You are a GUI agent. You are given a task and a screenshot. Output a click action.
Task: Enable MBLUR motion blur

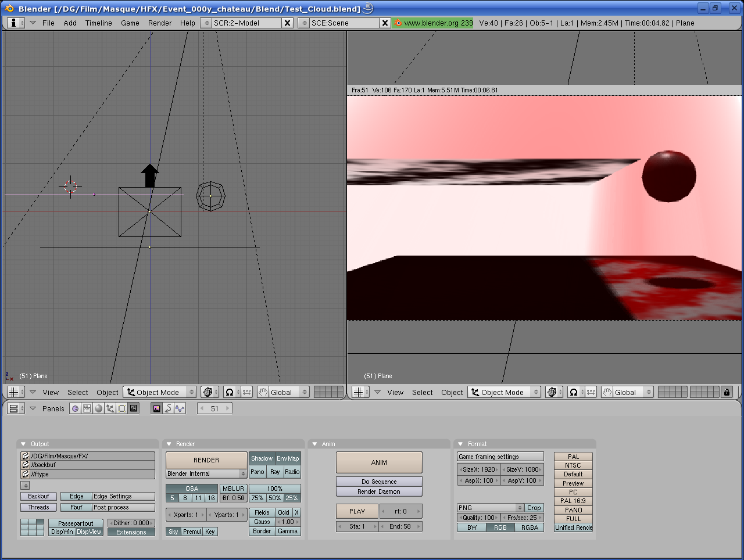233,489
